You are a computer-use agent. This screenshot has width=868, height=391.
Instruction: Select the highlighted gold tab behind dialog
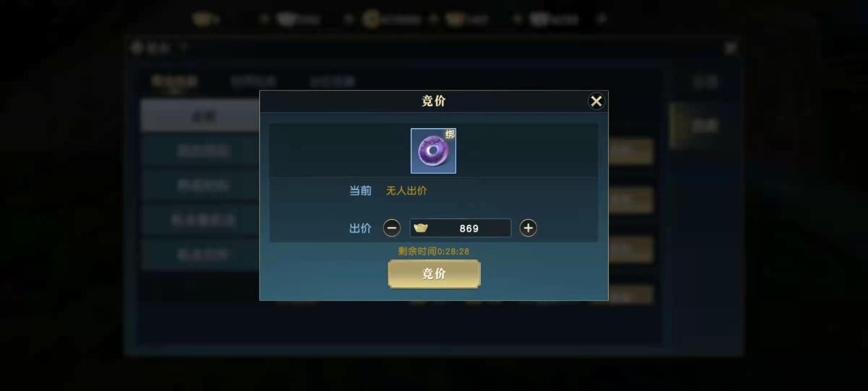(x=174, y=81)
